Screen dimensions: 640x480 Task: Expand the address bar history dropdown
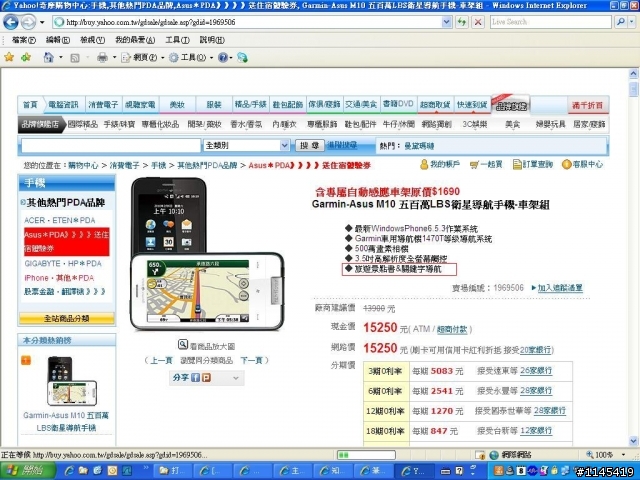(447, 22)
